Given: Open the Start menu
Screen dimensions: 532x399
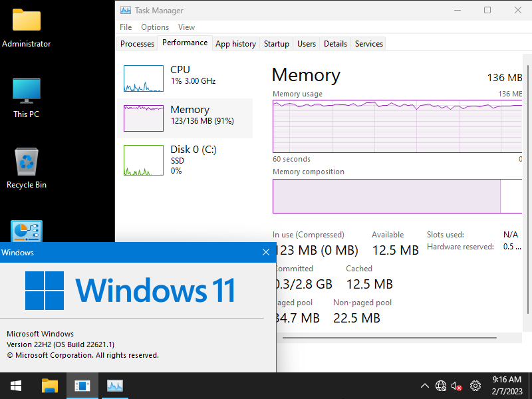Looking at the screenshot, I should coord(16,386).
